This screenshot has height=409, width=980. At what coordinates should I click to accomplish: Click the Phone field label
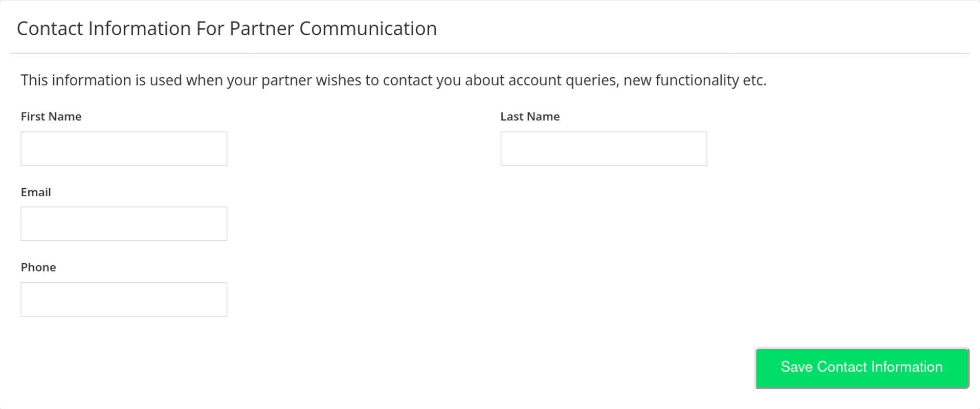coord(38,267)
